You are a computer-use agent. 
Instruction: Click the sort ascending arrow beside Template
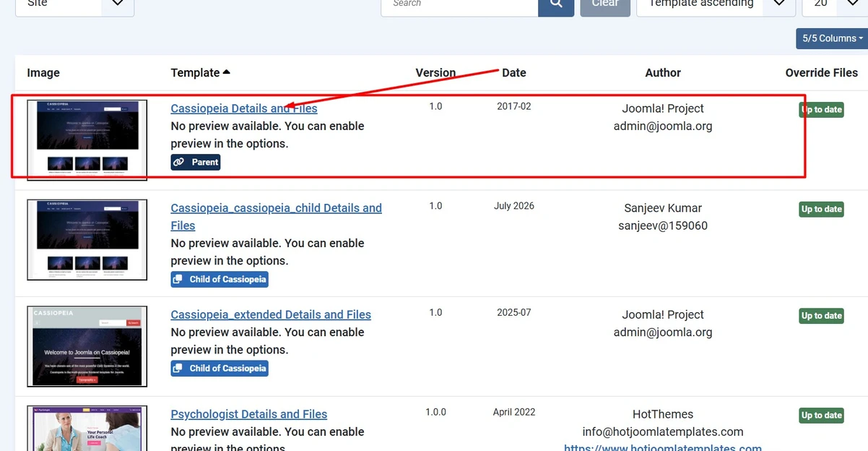click(227, 72)
